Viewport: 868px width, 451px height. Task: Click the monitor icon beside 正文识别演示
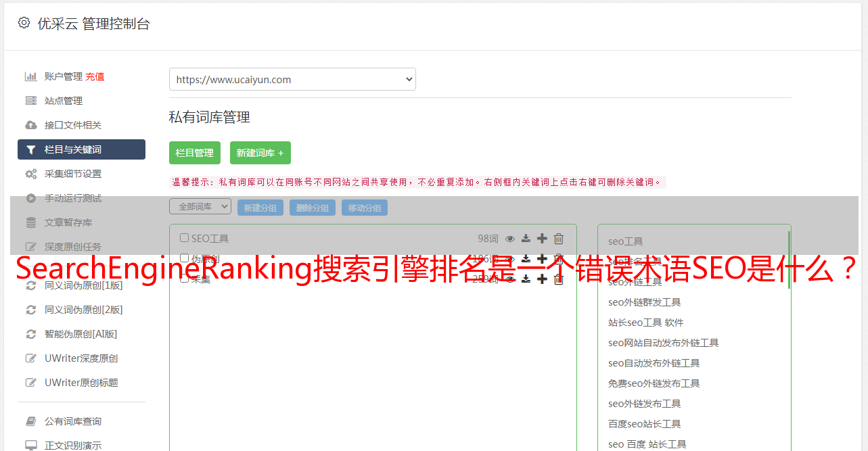click(31, 446)
